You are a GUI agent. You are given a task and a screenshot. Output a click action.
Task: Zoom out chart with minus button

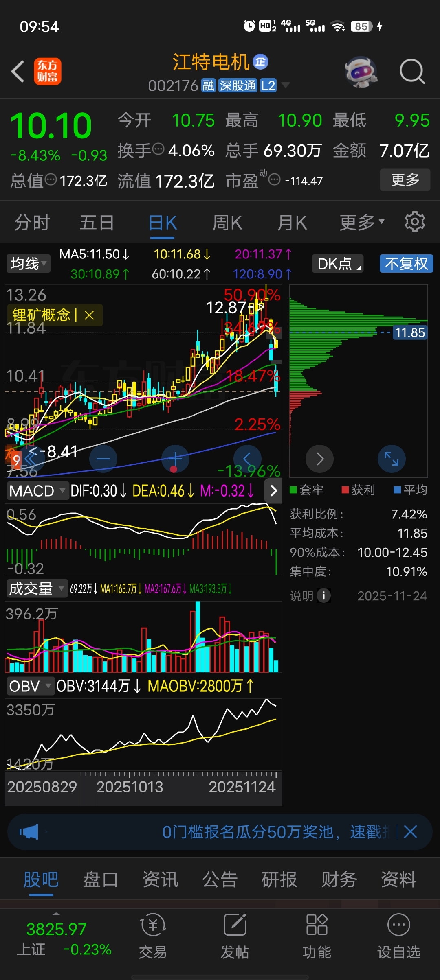[103, 459]
